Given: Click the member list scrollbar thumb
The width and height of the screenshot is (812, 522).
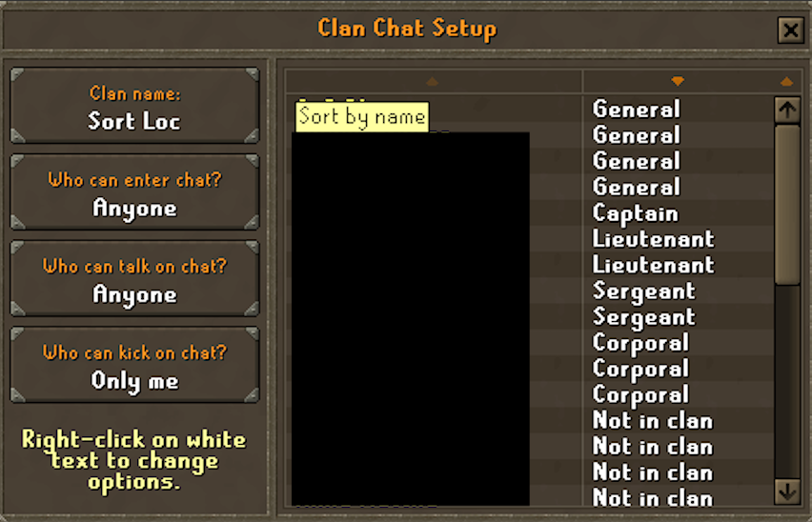Looking at the screenshot, I should [x=787, y=205].
